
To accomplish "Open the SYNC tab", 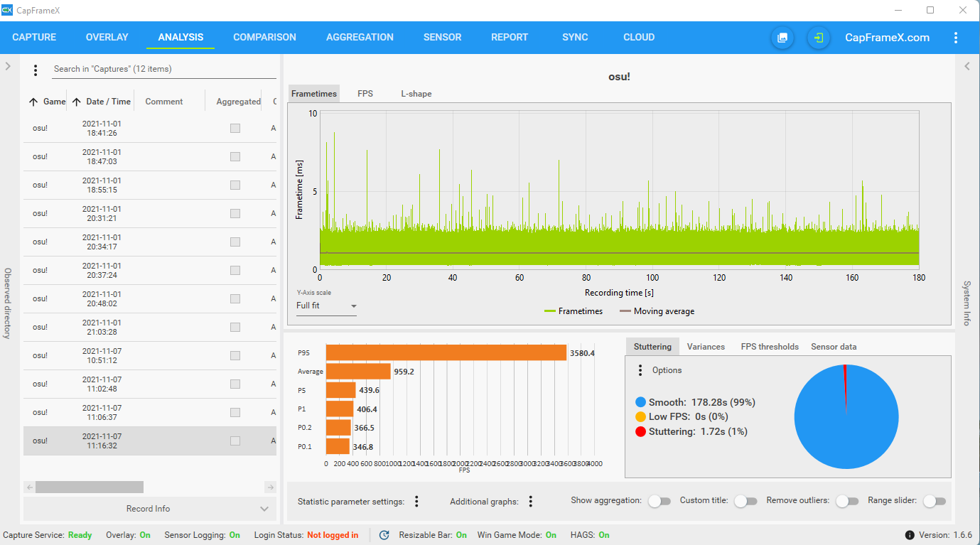I will (575, 38).
